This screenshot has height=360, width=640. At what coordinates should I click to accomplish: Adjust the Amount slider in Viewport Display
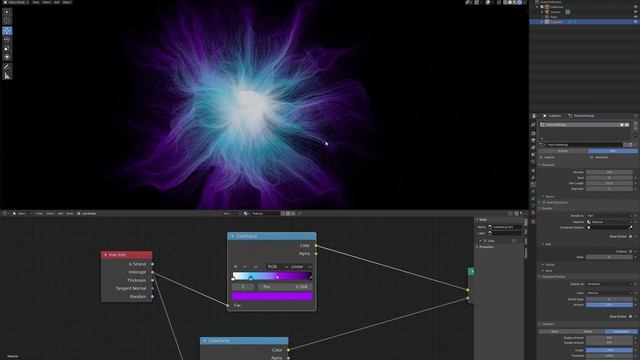pyautogui.click(x=609, y=304)
